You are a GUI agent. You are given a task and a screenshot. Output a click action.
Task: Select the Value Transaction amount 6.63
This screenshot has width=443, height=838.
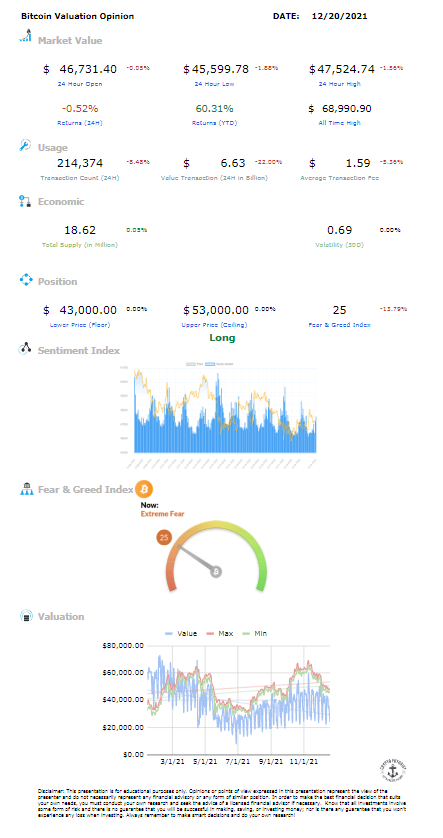pos(232,163)
